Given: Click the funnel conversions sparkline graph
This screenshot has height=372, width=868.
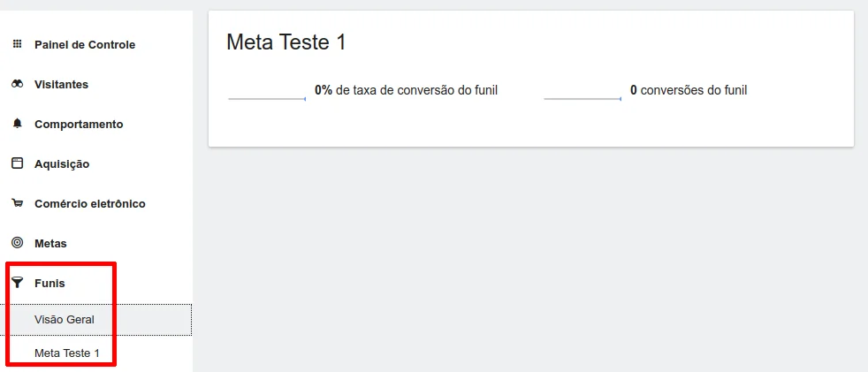Looking at the screenshot, I should click(x=582, y=95).
